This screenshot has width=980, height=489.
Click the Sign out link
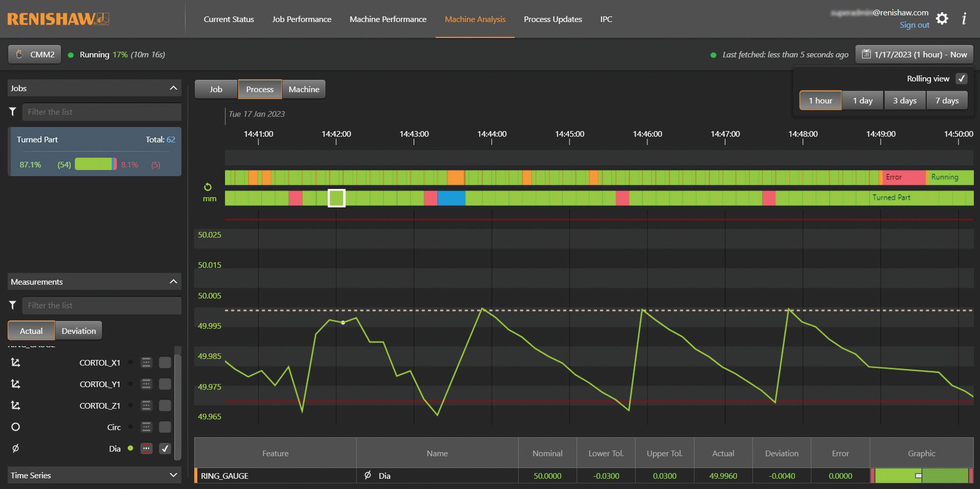(914, 25)
